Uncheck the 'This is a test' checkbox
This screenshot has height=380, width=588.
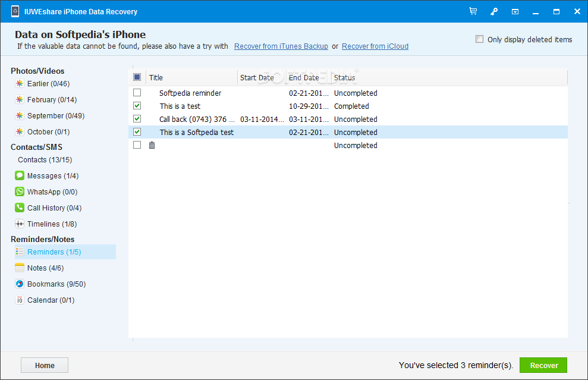coord(137,106)
